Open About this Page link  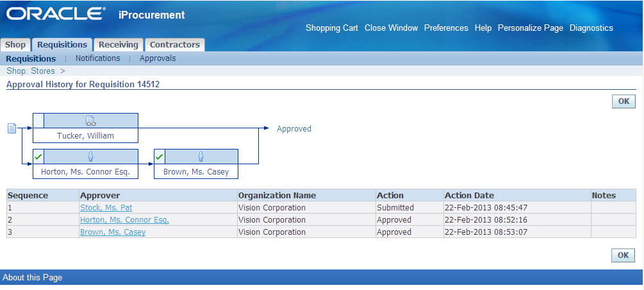click(33, 277)
